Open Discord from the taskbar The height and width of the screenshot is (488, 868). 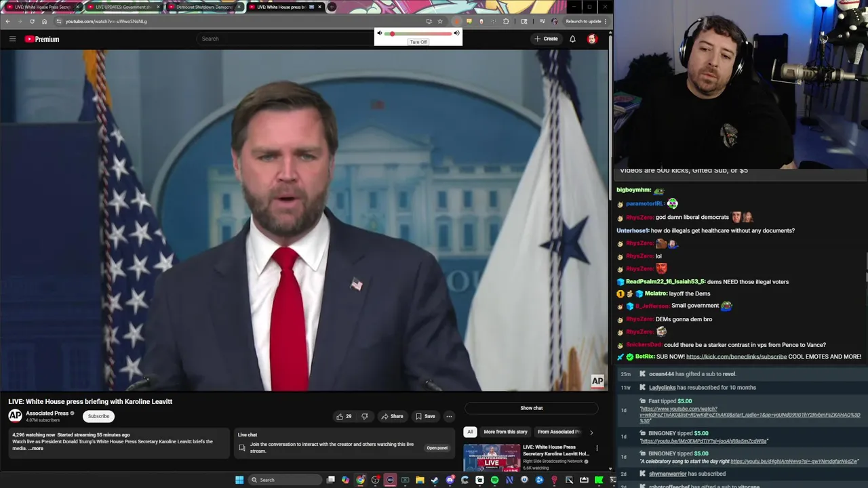tap(450, 480)
